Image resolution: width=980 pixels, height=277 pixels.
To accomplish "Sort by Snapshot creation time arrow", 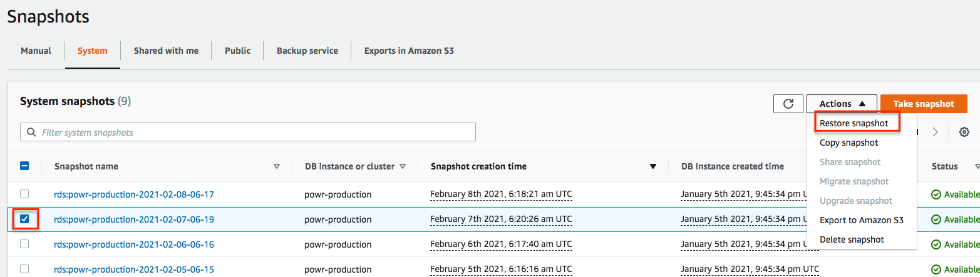I will 653,166.
